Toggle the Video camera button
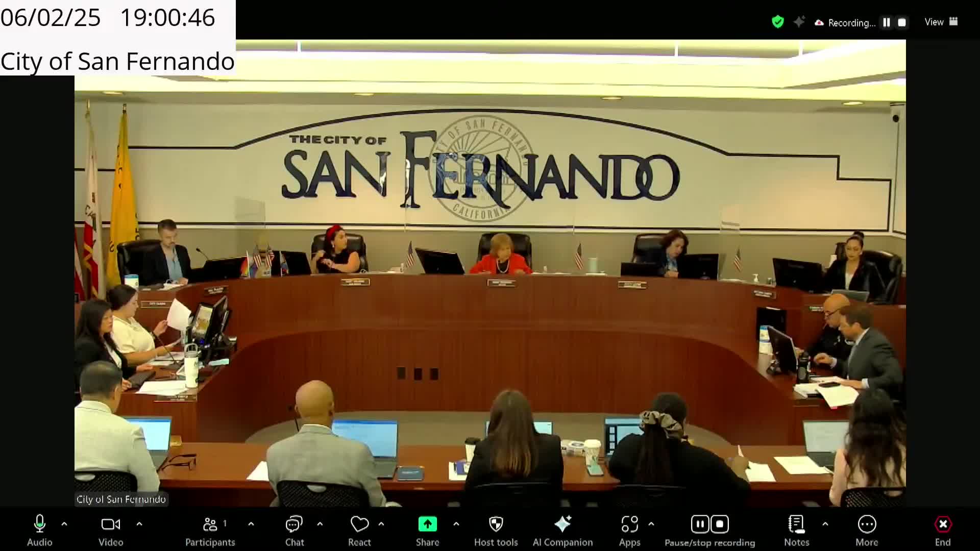The image size is (980, 551). pos(110,524)
